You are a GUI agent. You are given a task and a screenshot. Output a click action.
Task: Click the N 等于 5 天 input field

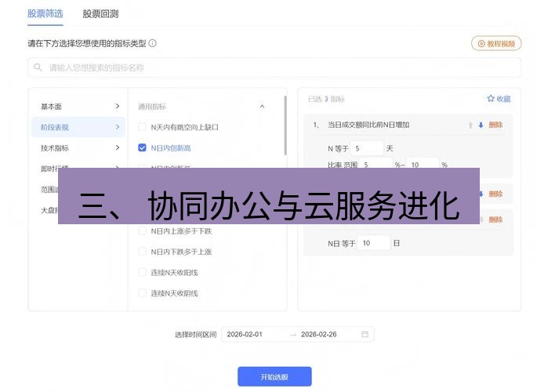point(366,148)
